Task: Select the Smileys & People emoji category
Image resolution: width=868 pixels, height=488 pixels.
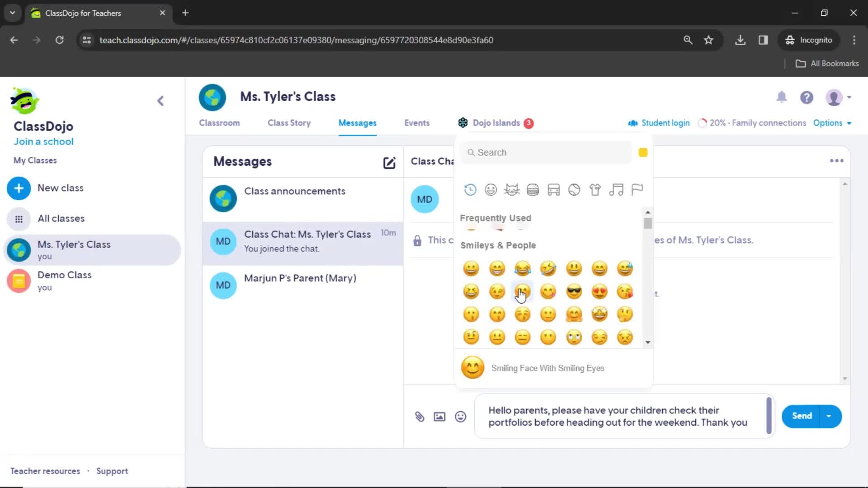Action: click(491, 190)
